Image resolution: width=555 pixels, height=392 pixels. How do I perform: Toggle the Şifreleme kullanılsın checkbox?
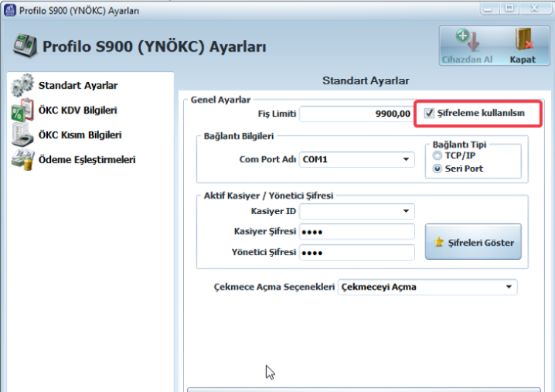tap(429, 114)
